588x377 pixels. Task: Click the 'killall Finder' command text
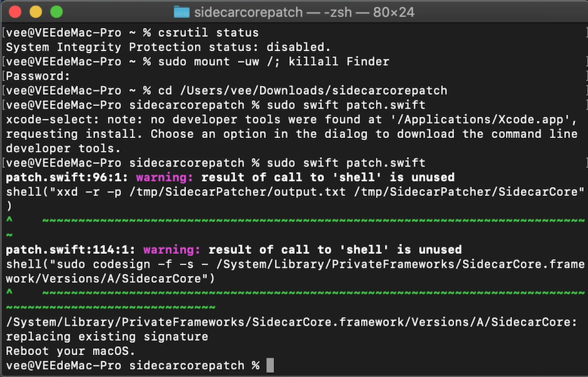338,61
